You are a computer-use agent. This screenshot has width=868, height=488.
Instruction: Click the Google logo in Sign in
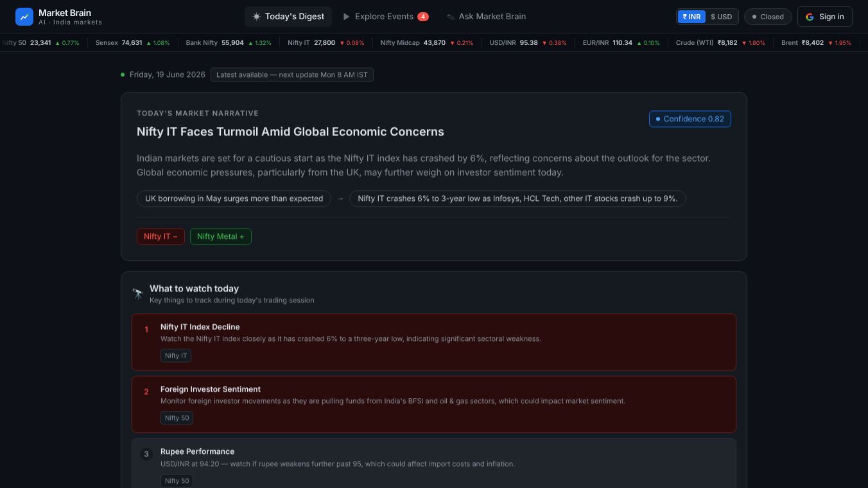810,17
